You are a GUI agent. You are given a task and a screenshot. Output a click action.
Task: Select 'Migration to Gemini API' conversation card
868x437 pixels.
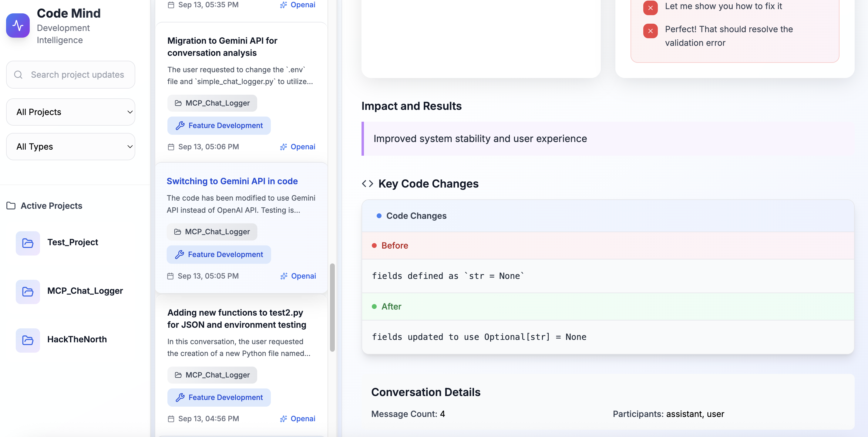click(222, 46)
